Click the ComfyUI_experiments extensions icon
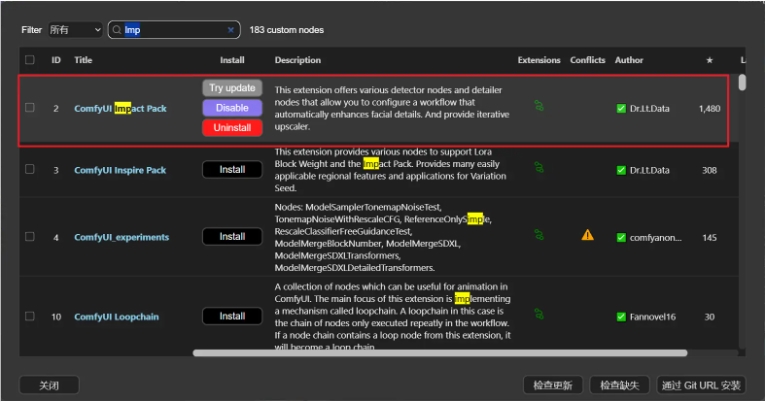This screenshot has width=765, height=402. click(x=539, y=235)
